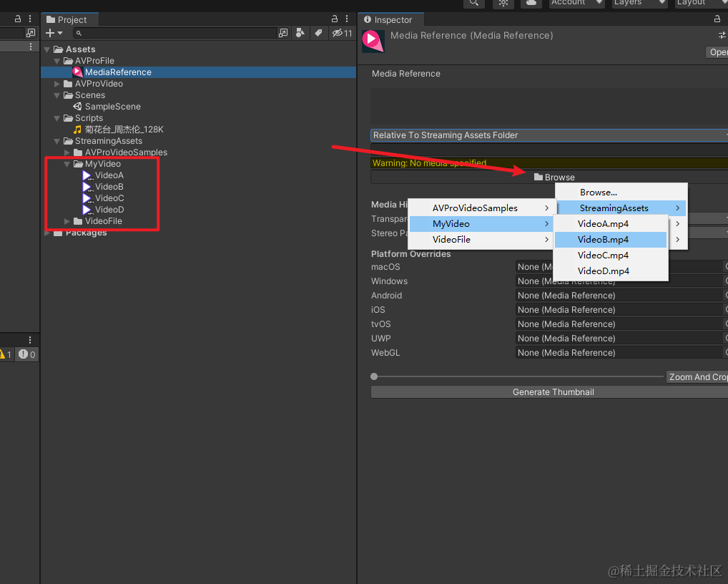Click the top toolbar search icon
The height and width of the screenshot is (584, 728).
[474, 3]
